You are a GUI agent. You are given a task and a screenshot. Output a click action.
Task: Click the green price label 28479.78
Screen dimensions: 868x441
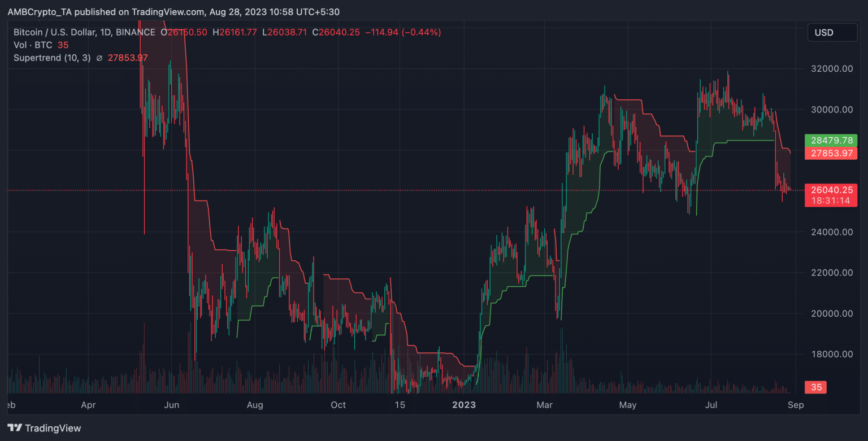click(831, 140)
